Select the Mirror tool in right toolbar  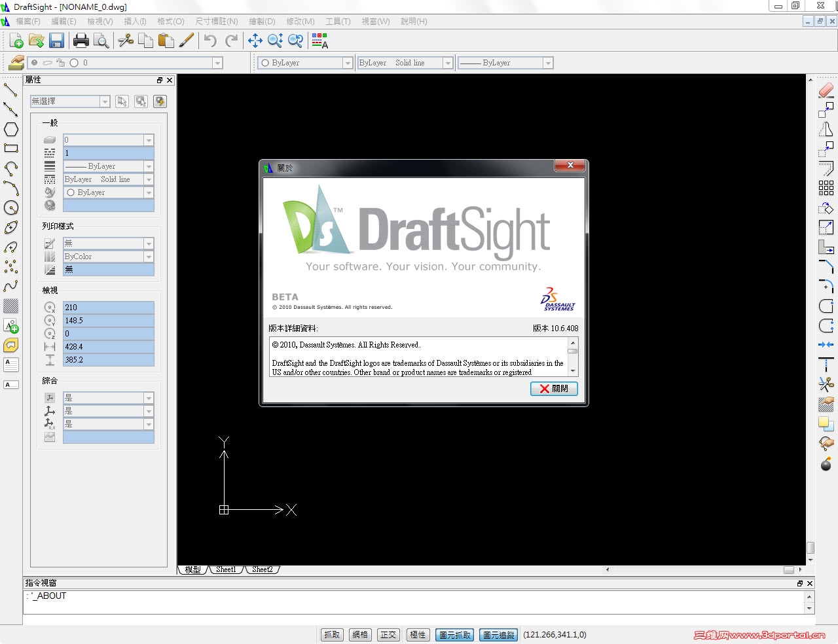(x=826, y=129)
